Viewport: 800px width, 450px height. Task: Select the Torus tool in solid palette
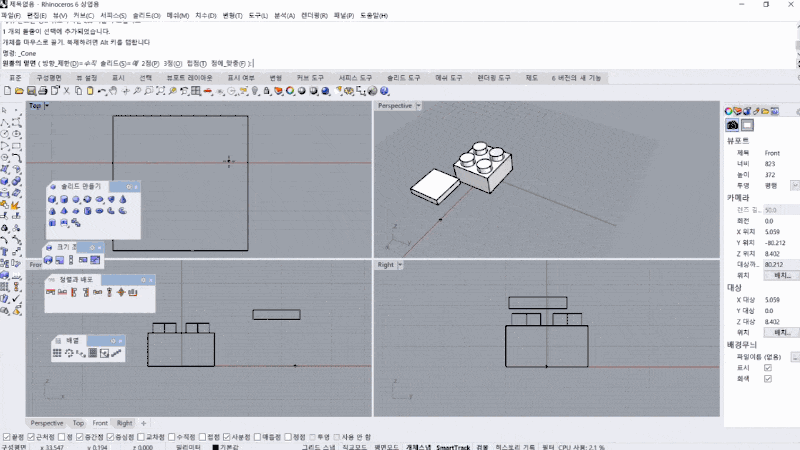click(99, 211)
